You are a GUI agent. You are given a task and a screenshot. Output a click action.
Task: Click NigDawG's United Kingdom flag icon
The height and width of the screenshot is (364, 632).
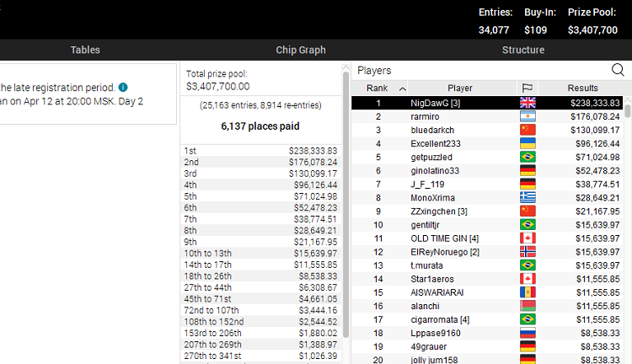pyautogui.click(x=528, y=103)
